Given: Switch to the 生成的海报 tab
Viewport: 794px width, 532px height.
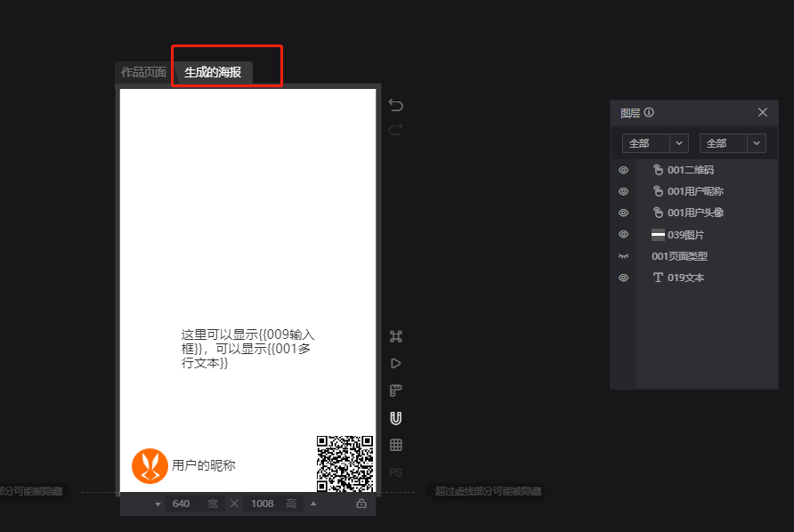Looking at the screenshot, I should [213, 72].
